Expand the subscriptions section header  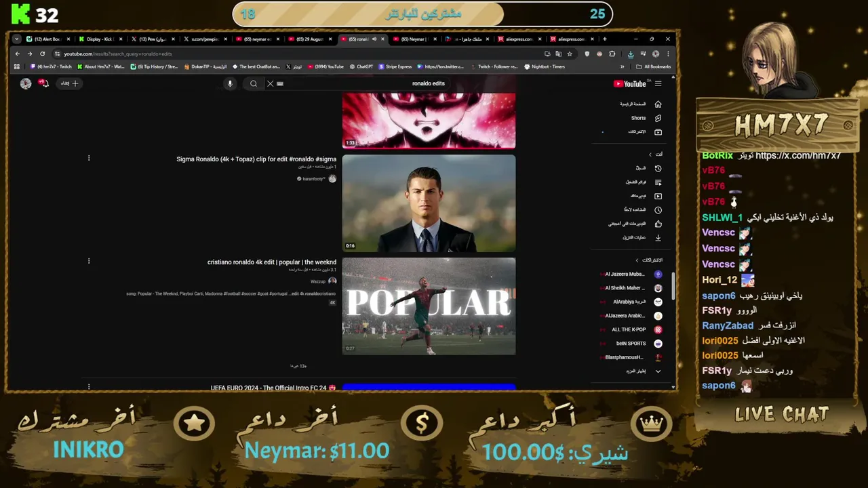tap(649, 260)
